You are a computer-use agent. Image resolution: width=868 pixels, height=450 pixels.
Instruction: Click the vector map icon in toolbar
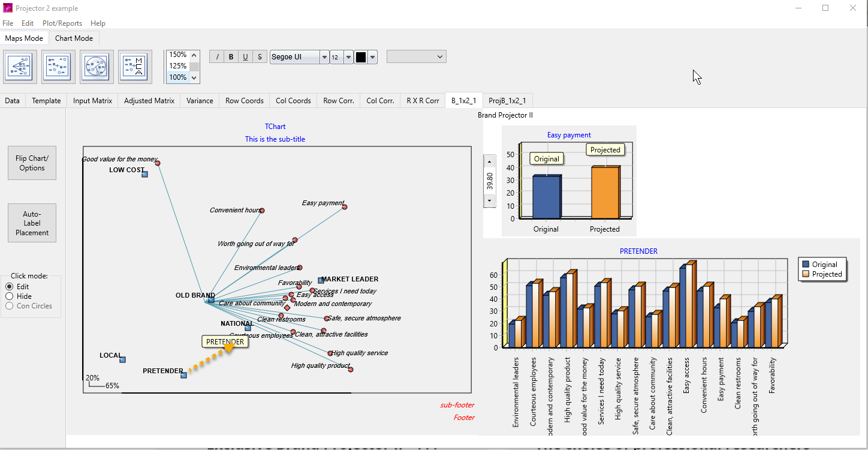click(x=20, y=67)
